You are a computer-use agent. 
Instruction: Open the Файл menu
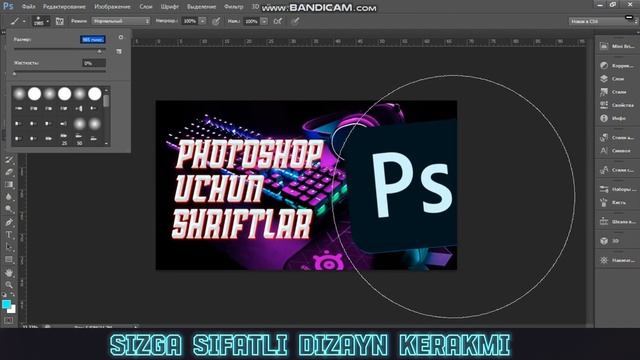pos(28,7)
